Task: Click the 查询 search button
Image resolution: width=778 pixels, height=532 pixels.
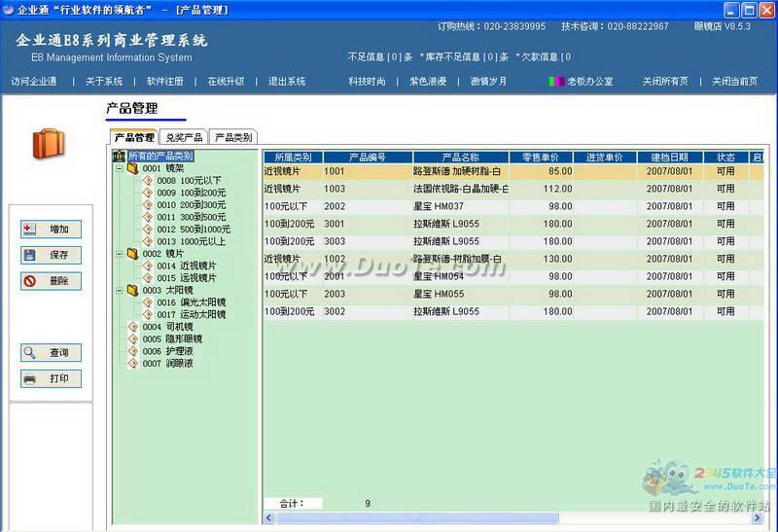Action: [51, 353]
